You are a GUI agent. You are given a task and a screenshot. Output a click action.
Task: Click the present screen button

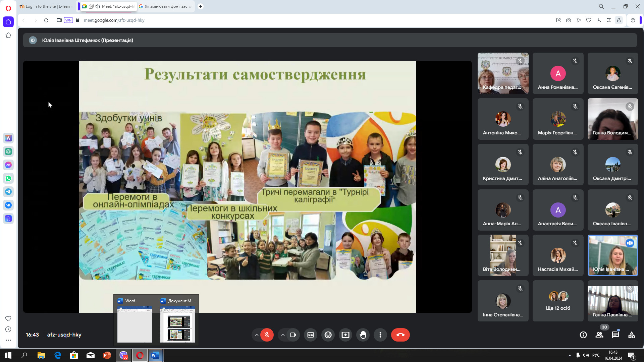(345, 335)
